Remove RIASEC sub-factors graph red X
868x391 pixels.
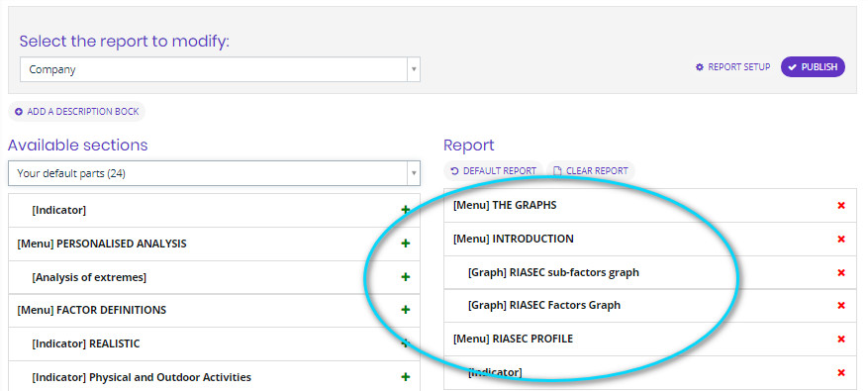841,272
